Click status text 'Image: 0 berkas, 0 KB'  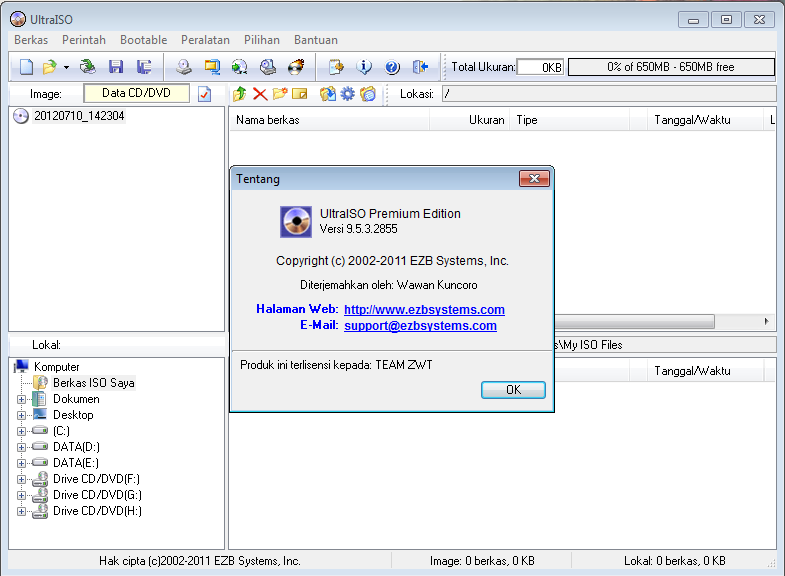pos(482,561)
